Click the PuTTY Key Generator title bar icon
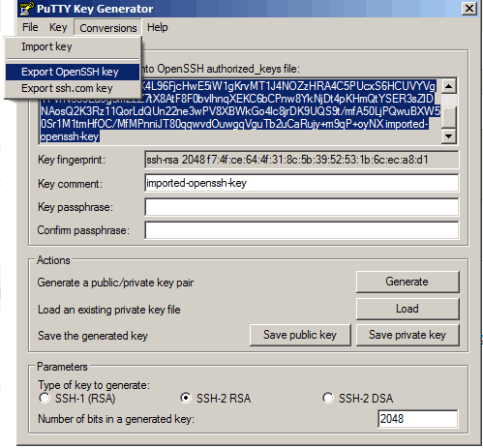This screenshot has height=448, width=483. tap(26, 9)
